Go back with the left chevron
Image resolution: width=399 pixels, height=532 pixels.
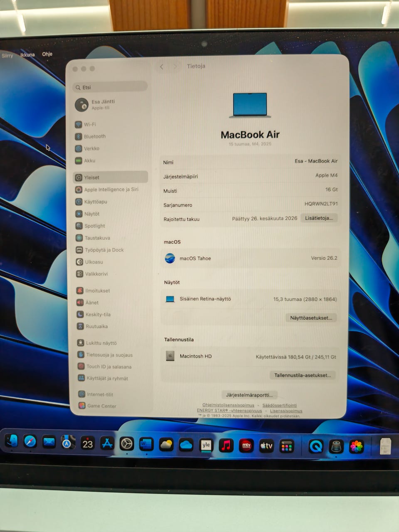162,66
